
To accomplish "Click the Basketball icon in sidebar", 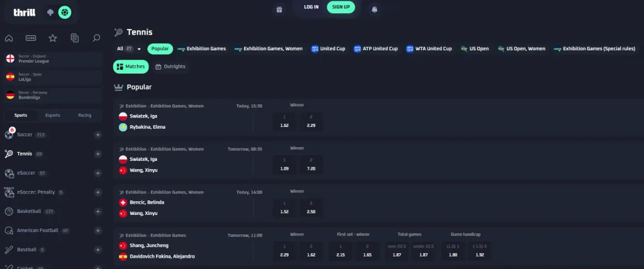I will (9, 212).
